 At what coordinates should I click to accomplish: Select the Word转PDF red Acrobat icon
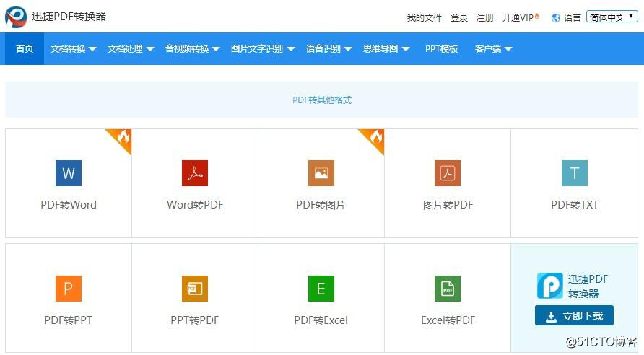point(195,173)
